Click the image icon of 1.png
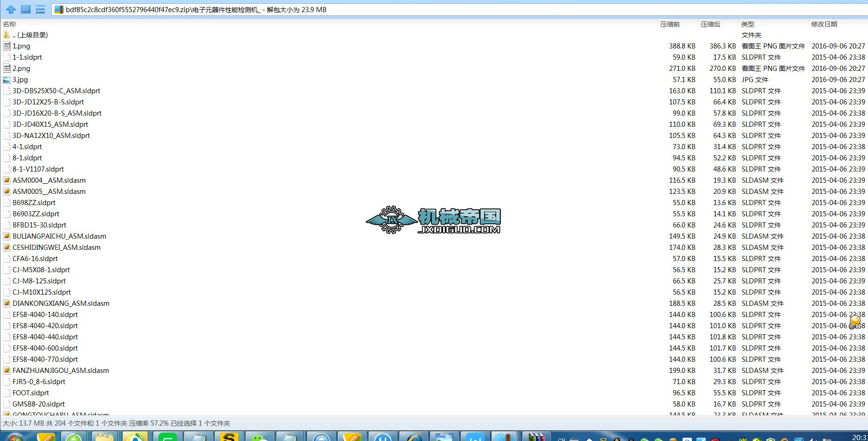 coord(7,46)
